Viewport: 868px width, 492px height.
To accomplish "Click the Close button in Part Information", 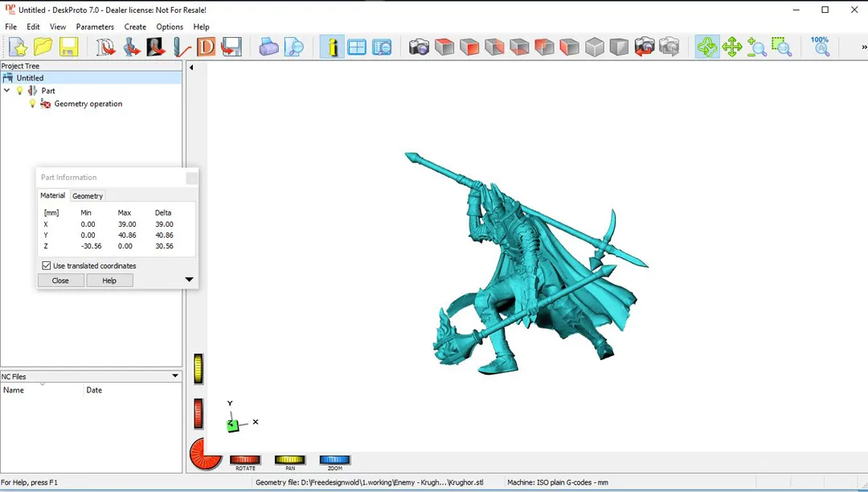I will click(60, 281).
